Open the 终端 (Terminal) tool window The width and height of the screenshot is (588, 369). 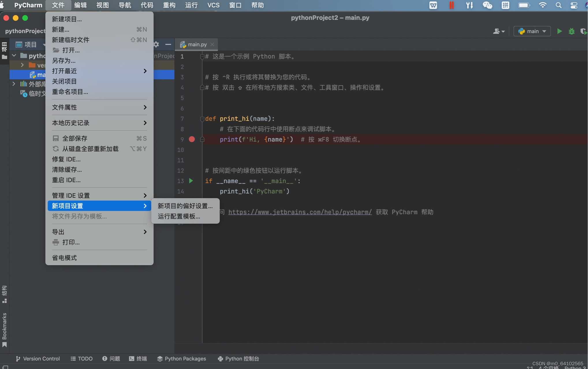click(x=138, y=358)
